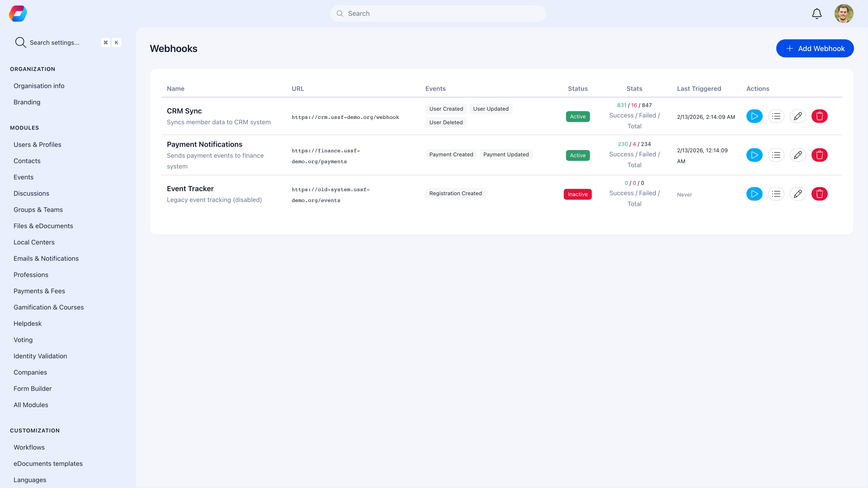Delete the CRM Sync webhook

820,116
